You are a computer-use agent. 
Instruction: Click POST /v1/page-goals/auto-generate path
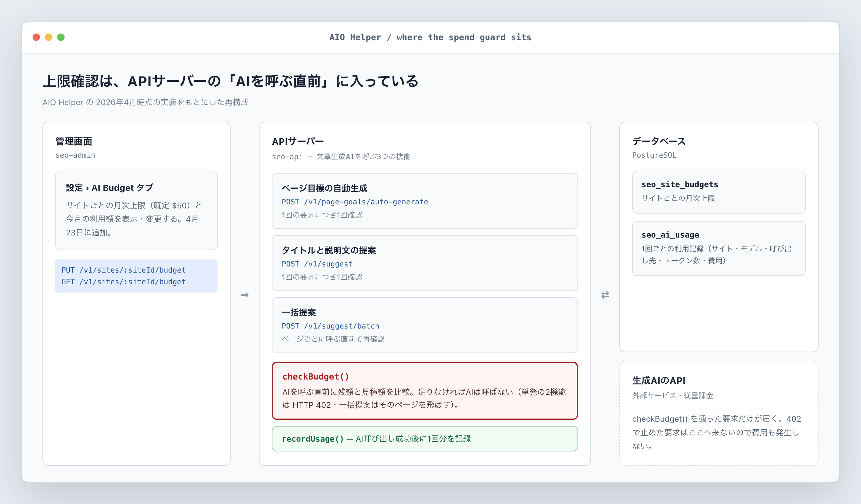click(355, 202)
